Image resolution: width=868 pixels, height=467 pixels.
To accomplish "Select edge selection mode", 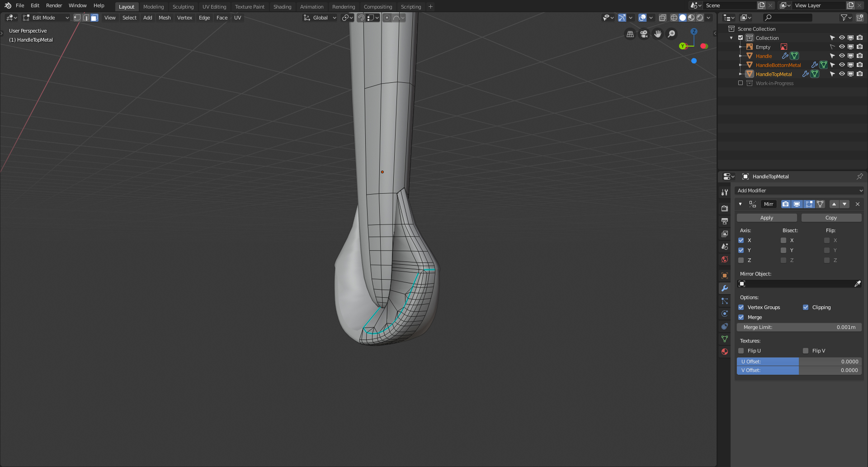I will pos(86,18).
